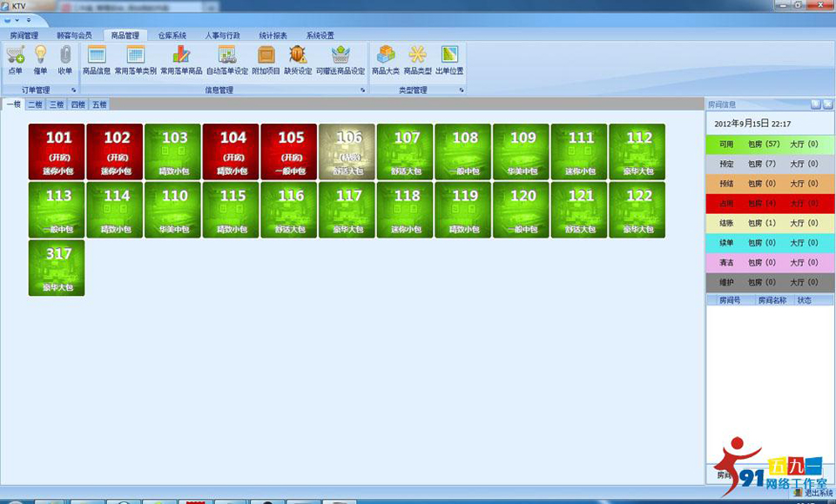The height and width of the screenshot is (504, 836).
Task: Switch to the 二楼 floor tab
Action: [35, 104]
